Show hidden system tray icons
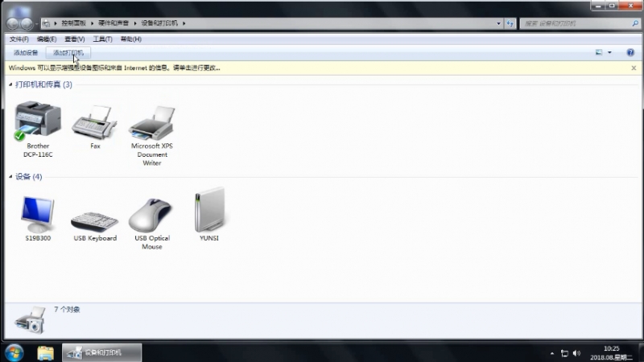644x362 pixels. pos(552,353)
